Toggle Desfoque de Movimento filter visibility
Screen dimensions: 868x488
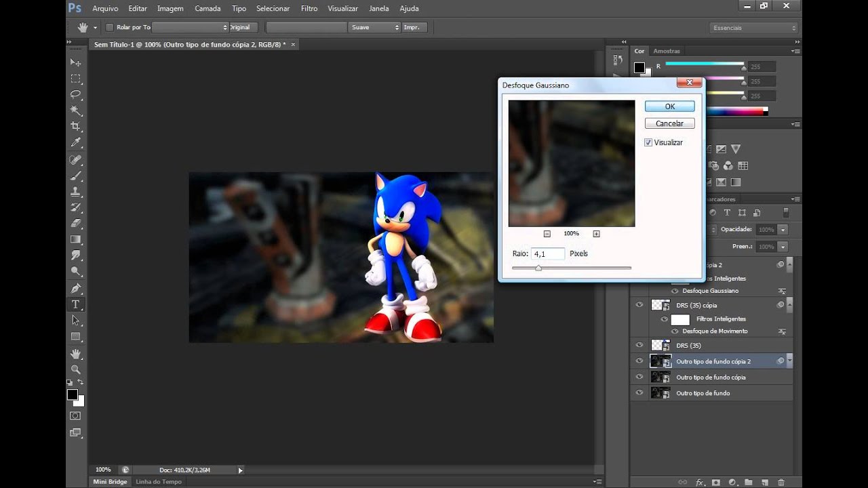click(675, 331)
